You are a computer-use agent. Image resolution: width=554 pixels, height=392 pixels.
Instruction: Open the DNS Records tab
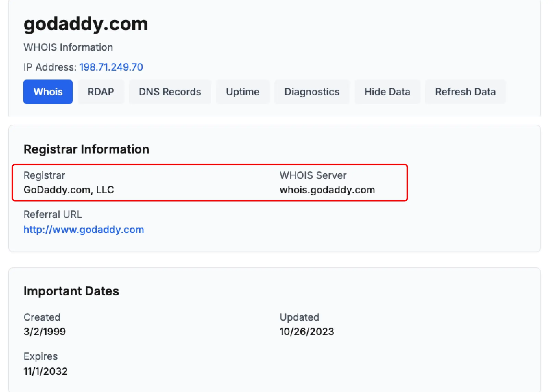pos(170,92)
